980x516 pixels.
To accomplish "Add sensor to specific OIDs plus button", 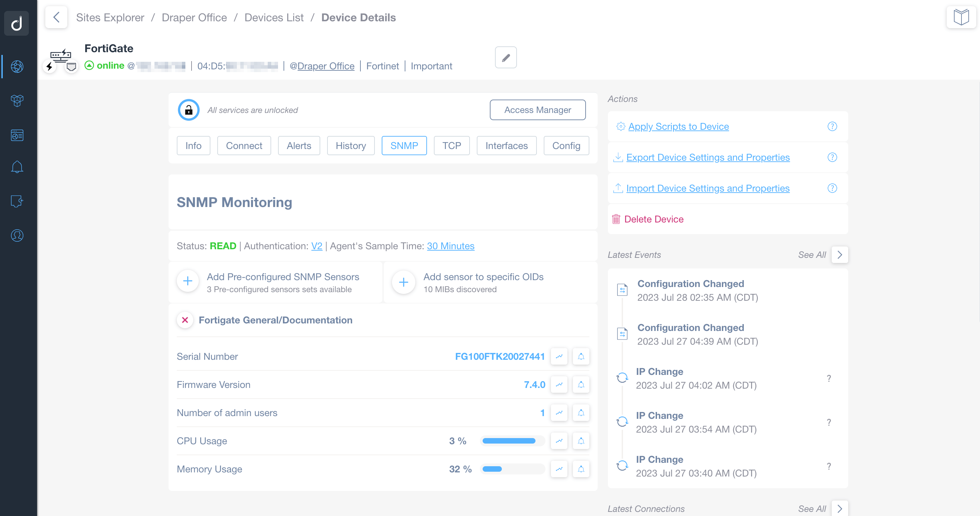I will [x=404, y=282].
